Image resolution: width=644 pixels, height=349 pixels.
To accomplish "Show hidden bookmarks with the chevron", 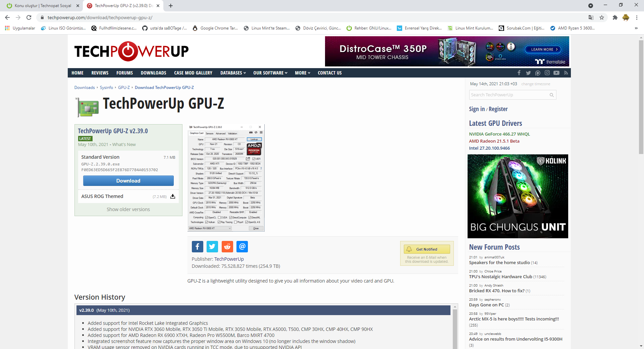I will (x=636, y=28).
